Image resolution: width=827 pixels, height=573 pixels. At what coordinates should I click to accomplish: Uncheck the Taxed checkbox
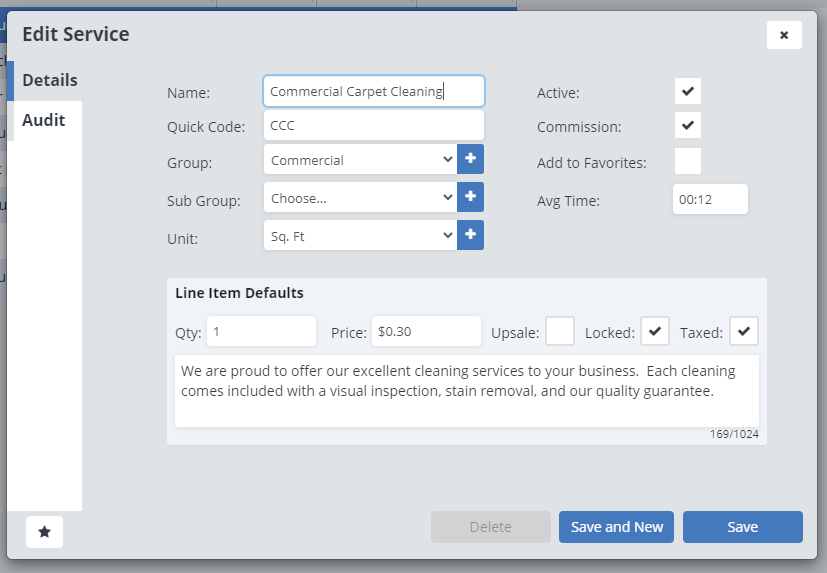[x=744, y=331]
